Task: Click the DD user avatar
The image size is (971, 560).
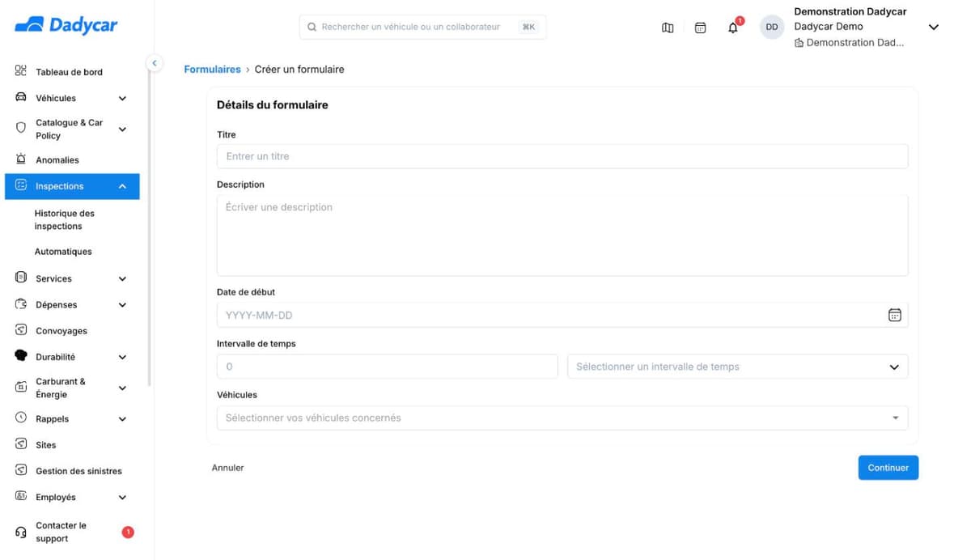Action: (772, 27)
